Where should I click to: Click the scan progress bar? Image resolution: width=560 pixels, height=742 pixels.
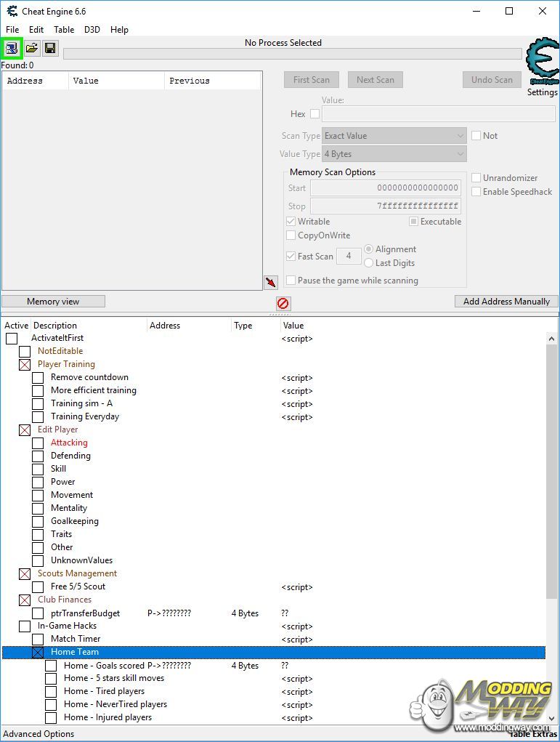point(292,54)
